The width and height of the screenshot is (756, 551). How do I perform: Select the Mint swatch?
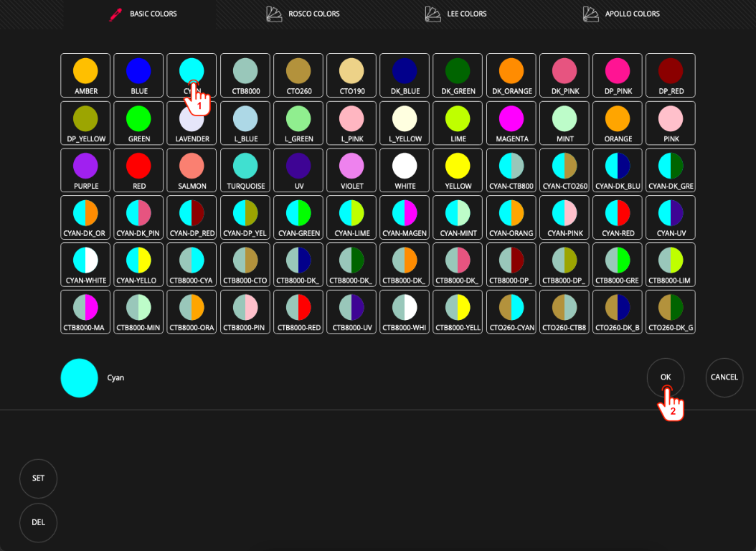[x=564, y=123]
